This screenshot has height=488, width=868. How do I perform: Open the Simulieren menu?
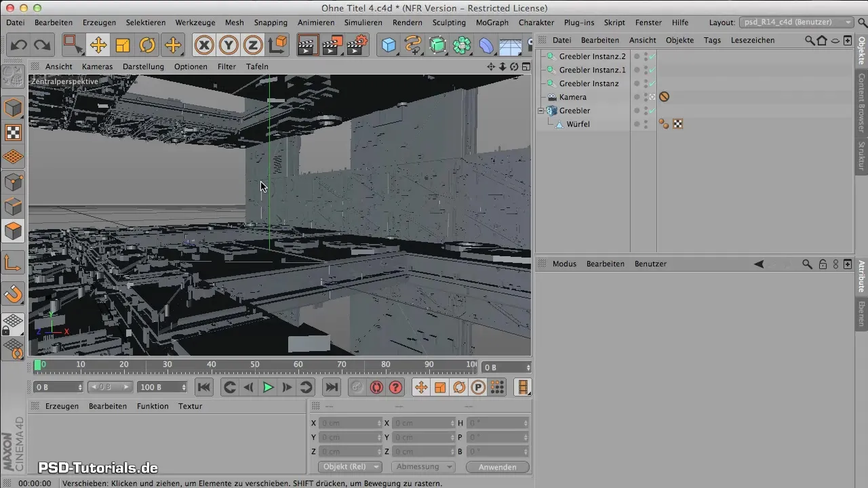click(363, 22)
